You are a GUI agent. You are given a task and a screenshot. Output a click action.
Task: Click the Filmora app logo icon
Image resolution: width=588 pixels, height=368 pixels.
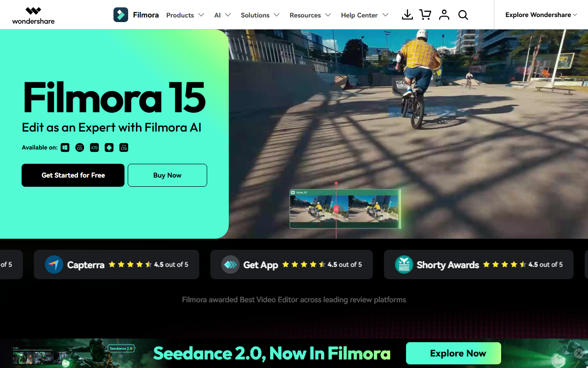pos(121,15)
